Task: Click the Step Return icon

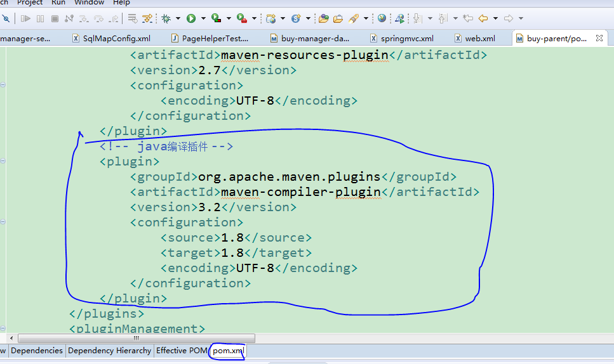Action: tap(114, 18)
